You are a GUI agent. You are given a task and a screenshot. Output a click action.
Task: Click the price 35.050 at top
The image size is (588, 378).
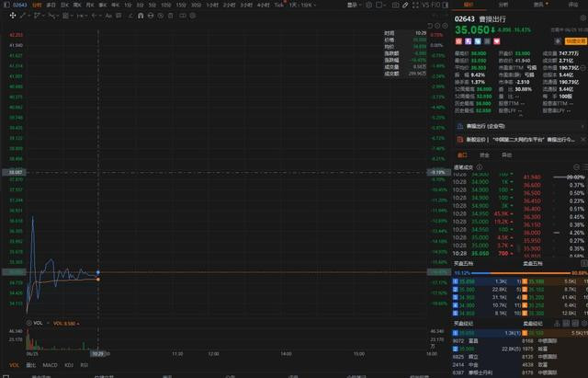click(472, 30)
